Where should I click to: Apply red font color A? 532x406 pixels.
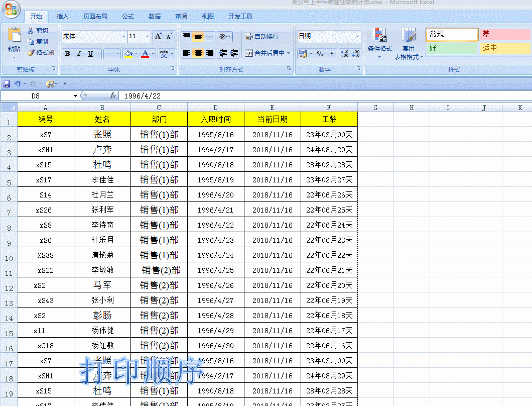(145, 54)
